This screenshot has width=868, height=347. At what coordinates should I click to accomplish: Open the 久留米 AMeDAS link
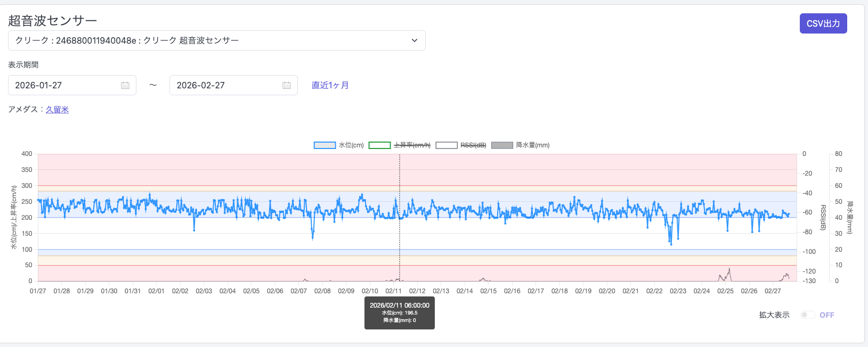[57, 110]
